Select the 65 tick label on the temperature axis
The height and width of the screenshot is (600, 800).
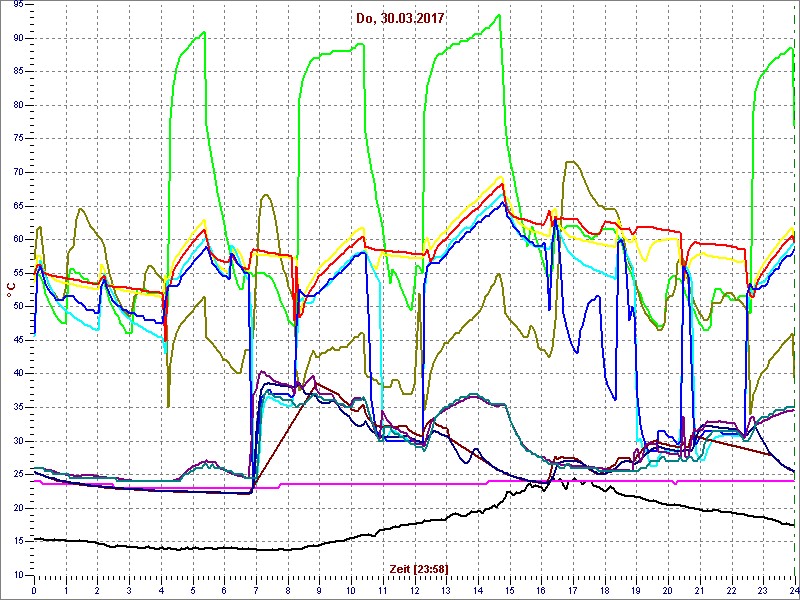click(17, 206)
